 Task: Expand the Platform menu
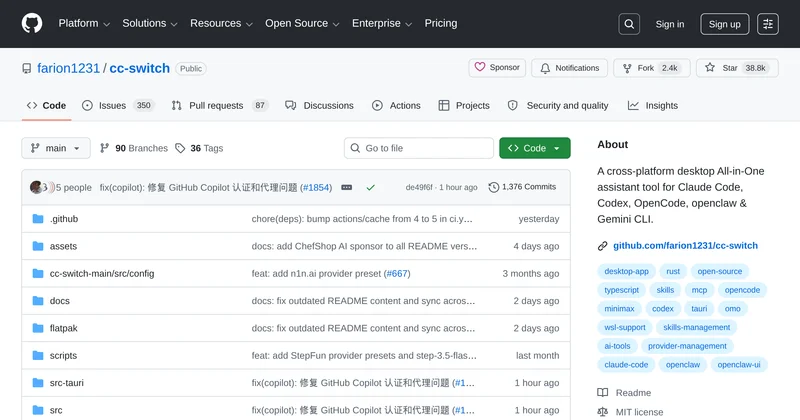[84, 24]
